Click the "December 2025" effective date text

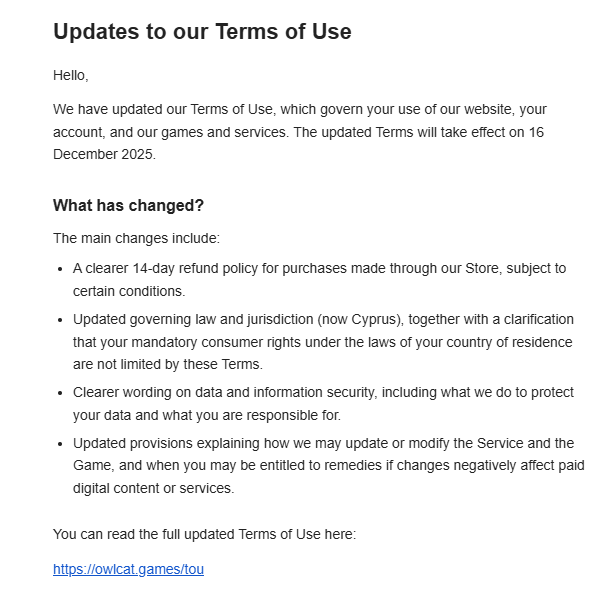[x=104, y=155]
